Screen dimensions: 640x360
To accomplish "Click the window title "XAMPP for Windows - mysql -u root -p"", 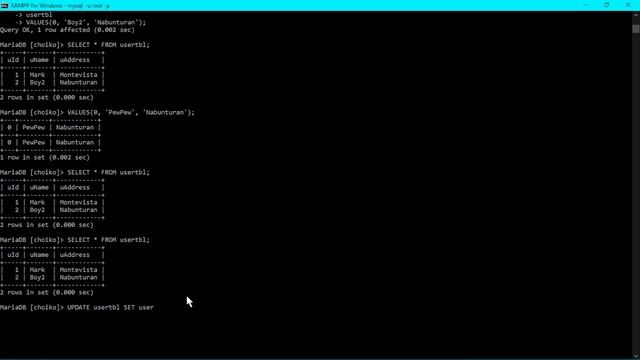I will (x=60, y=6).
